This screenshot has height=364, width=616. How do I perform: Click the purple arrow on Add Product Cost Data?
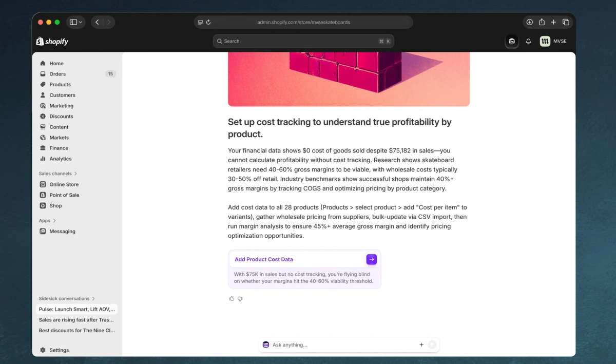(372, 259)
